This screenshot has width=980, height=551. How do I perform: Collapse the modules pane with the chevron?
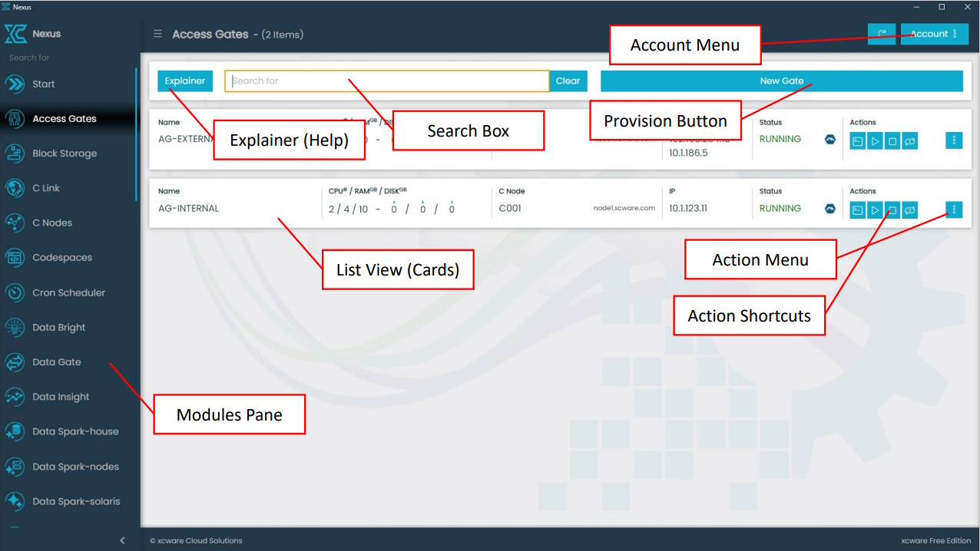[122, 540]
